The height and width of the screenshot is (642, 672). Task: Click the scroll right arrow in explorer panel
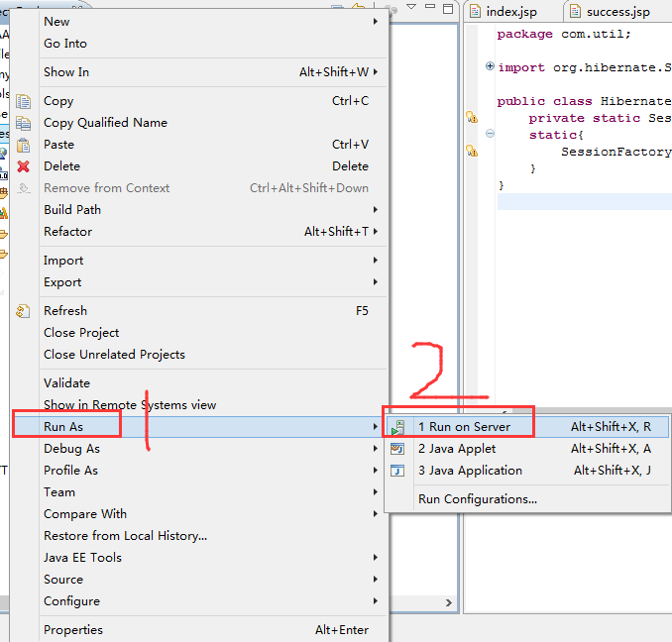(448, 602)
